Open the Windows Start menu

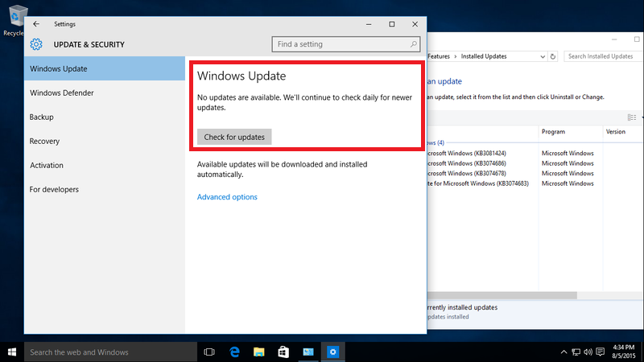coord(12,352)
